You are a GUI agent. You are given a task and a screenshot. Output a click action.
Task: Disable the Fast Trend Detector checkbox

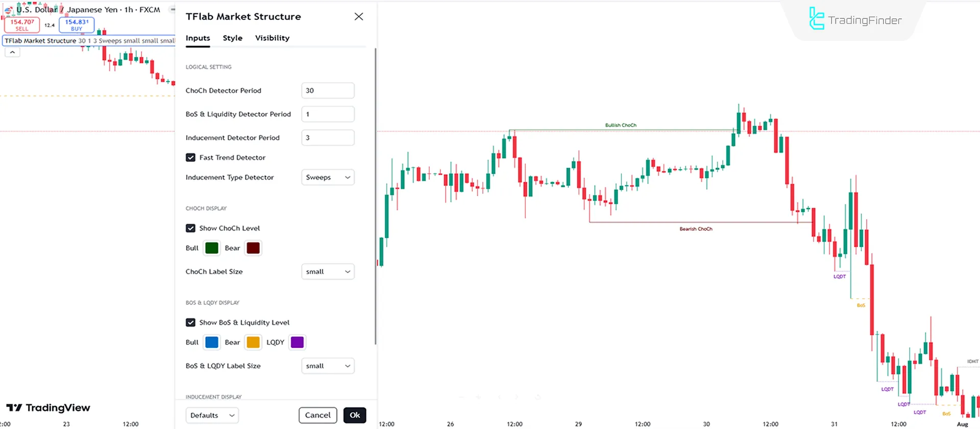(x=190, y=157)
